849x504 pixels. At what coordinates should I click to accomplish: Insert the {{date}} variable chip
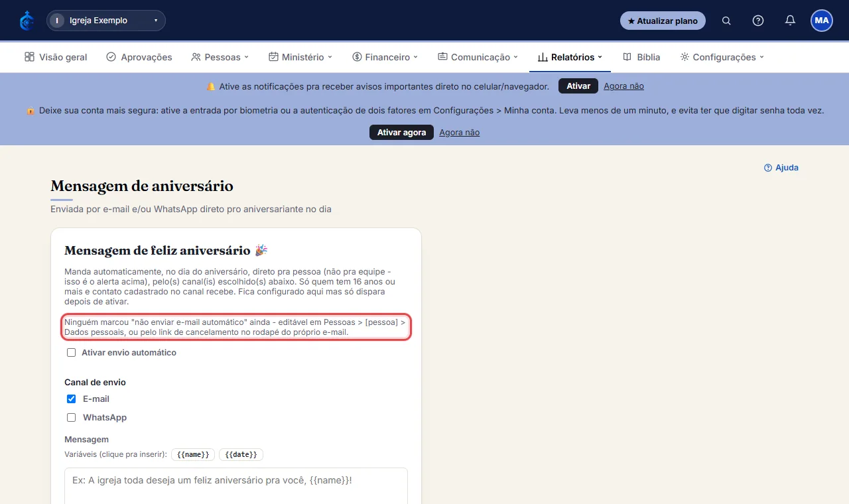(x=241, y=454)
